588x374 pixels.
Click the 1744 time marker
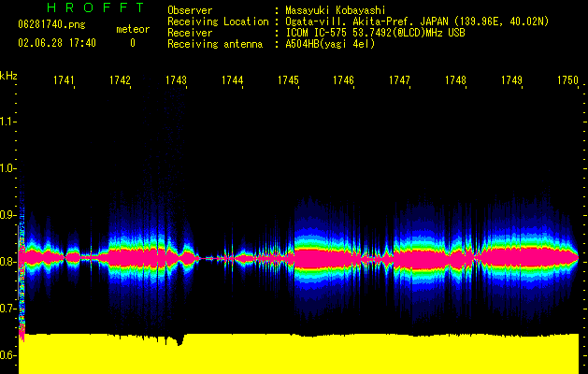pyautogui.click(x=232, y=80)
